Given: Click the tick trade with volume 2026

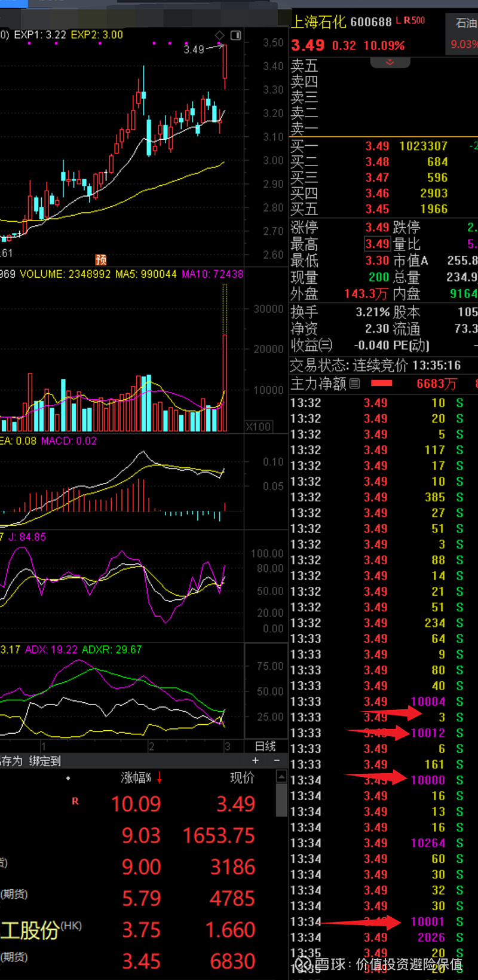Looking at the screenshot, I should [x=431, y=938].
